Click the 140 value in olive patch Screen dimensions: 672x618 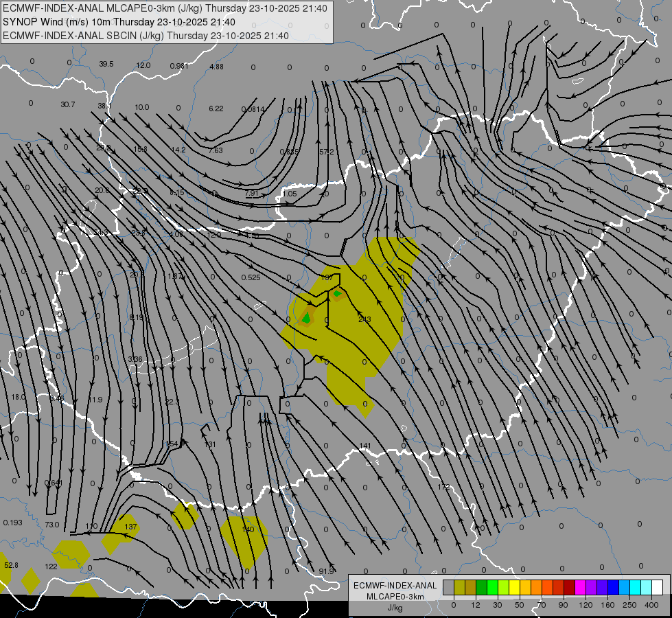(248, 529)
